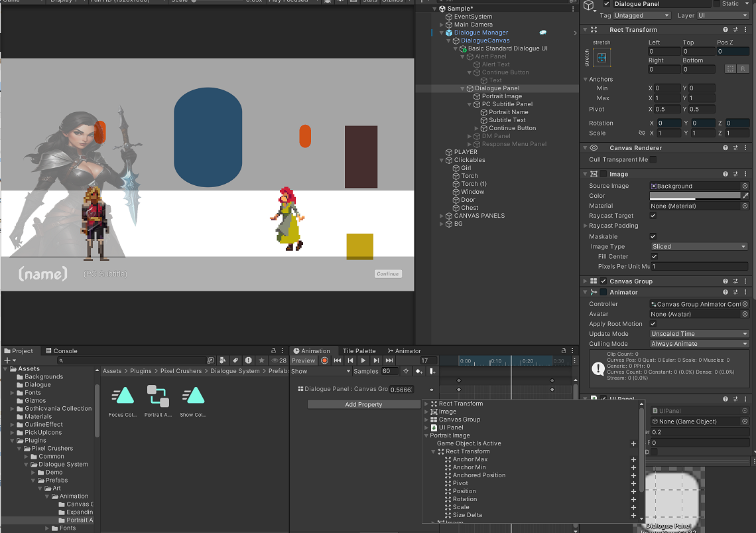Start animation recording with the red record button
The width and height of the screenshot is (756, 533).
click(324, 360)
